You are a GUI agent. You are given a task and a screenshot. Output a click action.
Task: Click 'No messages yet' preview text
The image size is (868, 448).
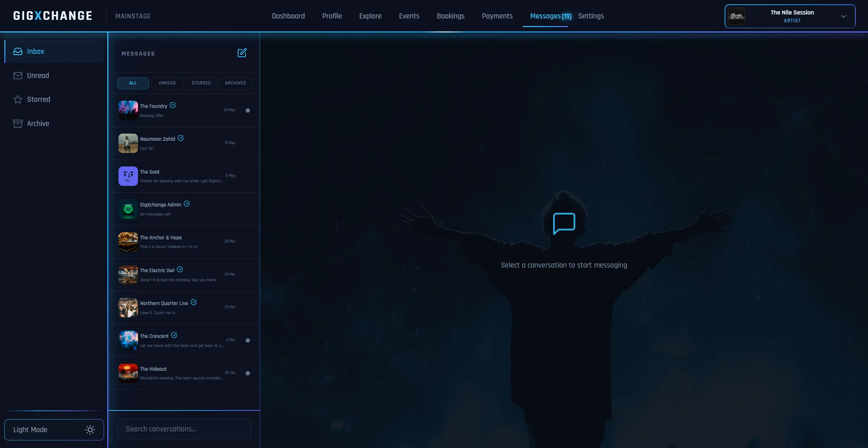(x=155, y=214)
